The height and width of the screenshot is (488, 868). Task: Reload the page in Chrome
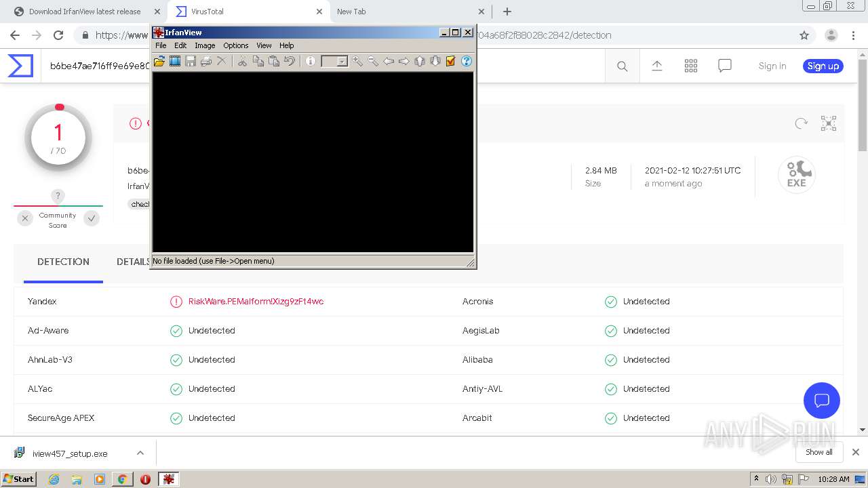click(58, 35)
